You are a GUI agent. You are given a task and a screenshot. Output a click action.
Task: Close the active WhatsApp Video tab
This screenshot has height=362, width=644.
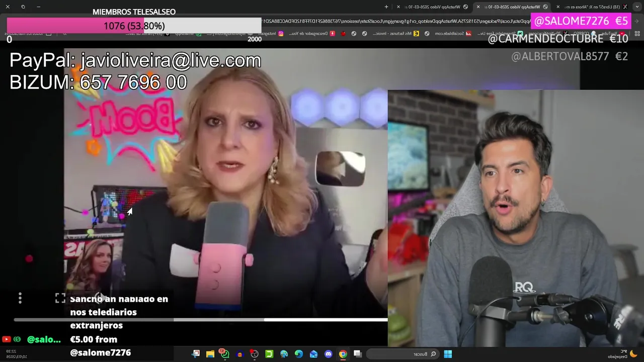pyautogui.click(x=478, y=7)
